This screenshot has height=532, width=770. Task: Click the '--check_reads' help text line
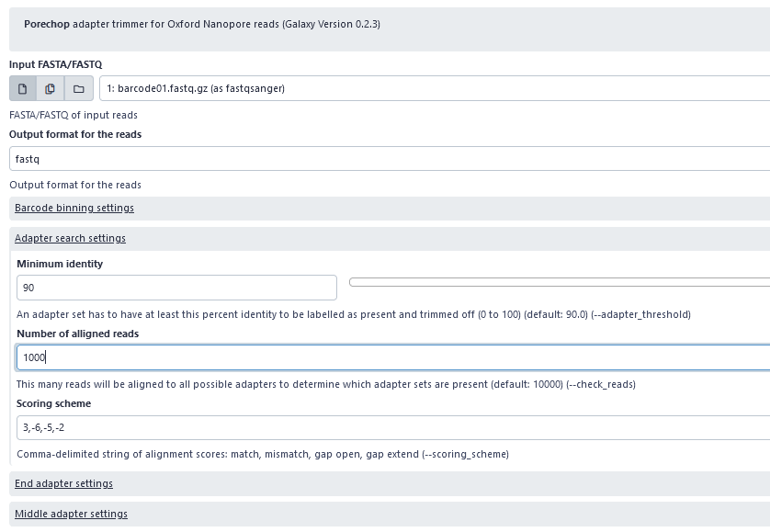click(x=326, y=384)
